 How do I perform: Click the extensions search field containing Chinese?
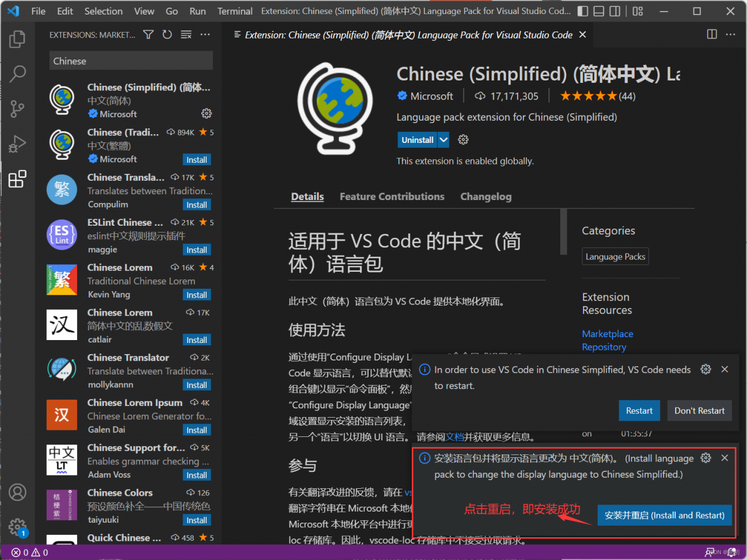(131, 61)
